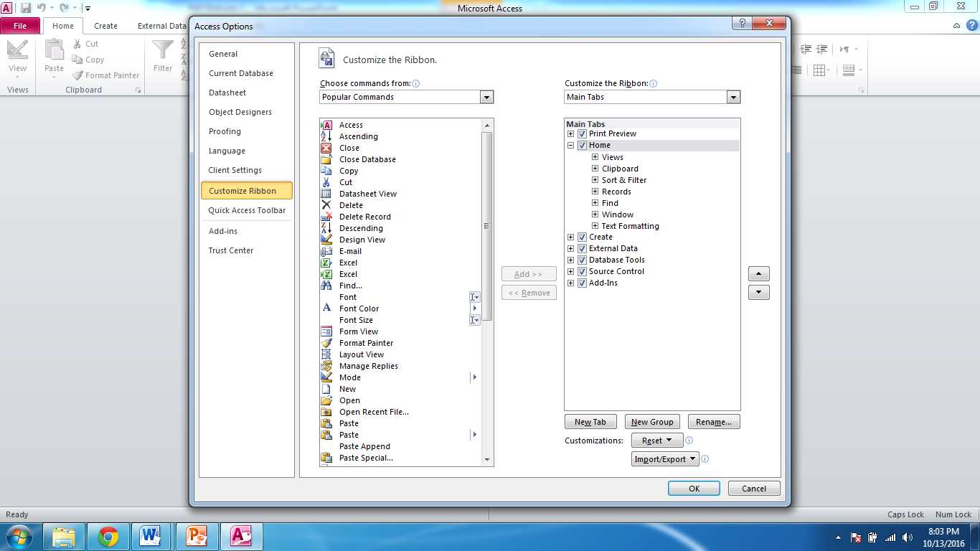980x551 pixels.
Task: Open PowerPoint from the taskbar
Action: point(196,537)
